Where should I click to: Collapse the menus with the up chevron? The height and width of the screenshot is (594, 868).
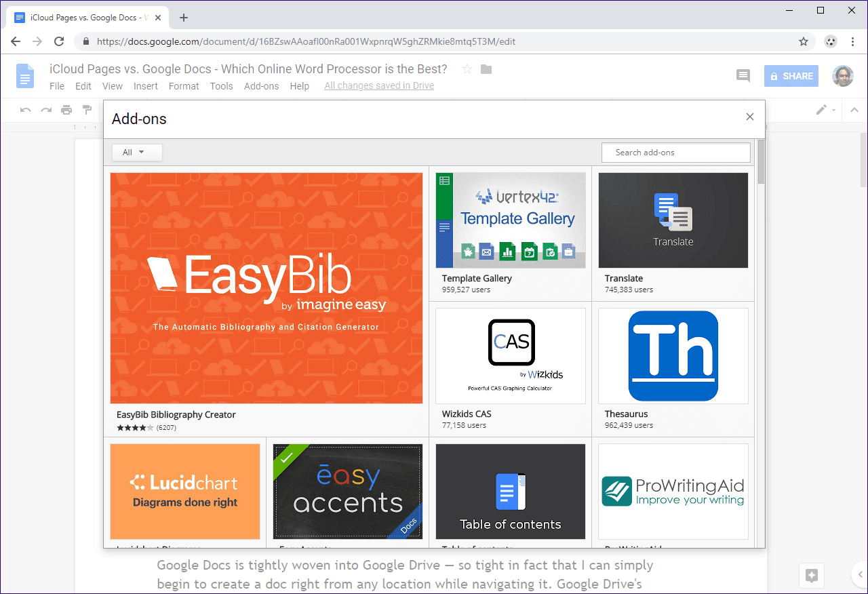(x=854, y=110)
